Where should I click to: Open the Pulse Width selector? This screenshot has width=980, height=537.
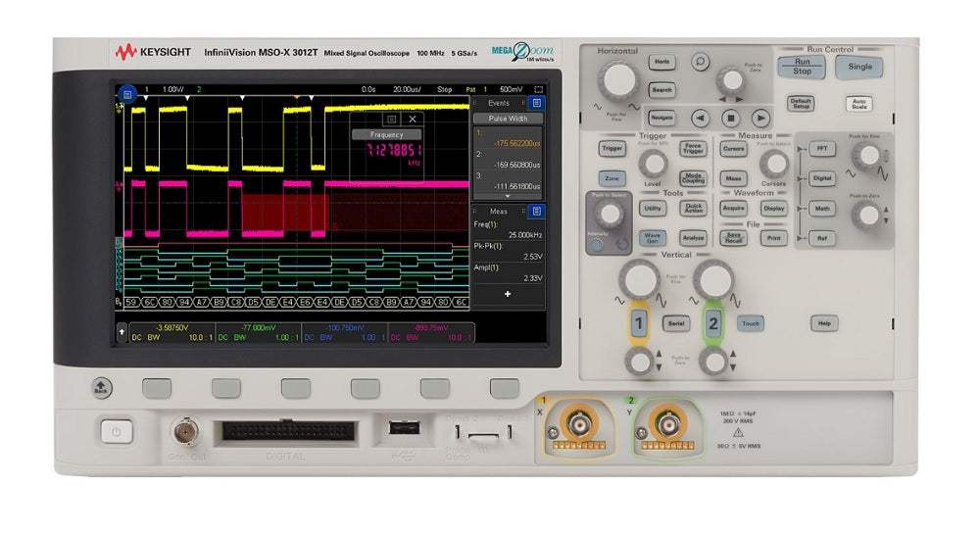[508, 119]
